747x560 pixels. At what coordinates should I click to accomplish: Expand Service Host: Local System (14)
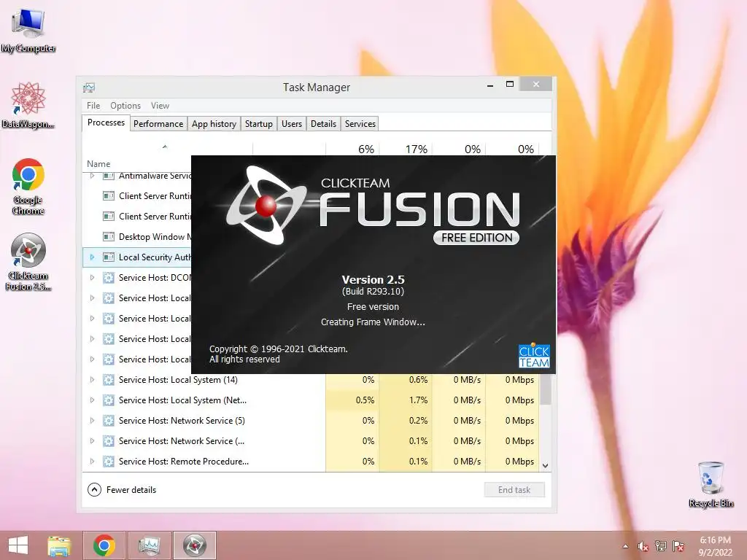click(x=92, y=379)
